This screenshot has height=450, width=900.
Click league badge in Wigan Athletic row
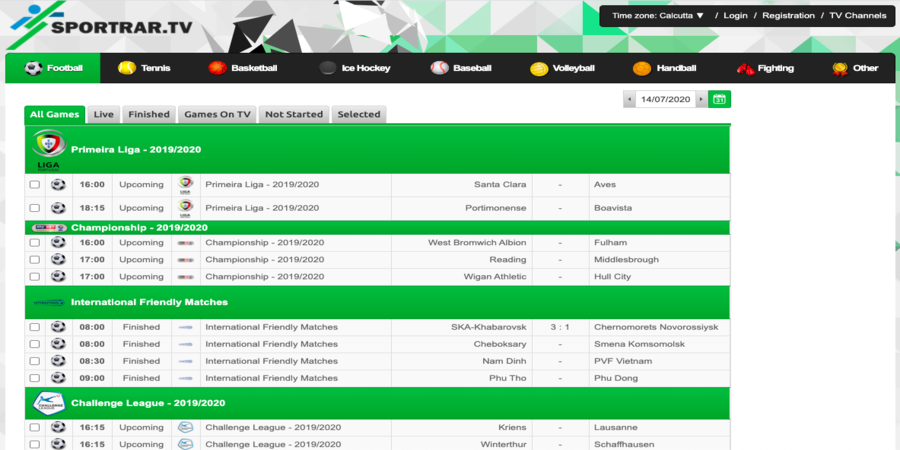pos(185,277)
